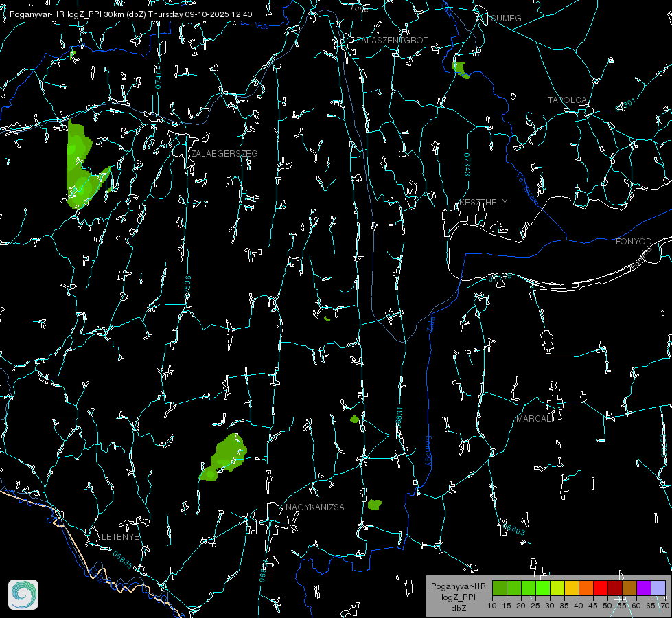This screenshot has height=618, width=672.
Task: Click the ZALASZENTGRÓT city label
Action: [392, 40]
